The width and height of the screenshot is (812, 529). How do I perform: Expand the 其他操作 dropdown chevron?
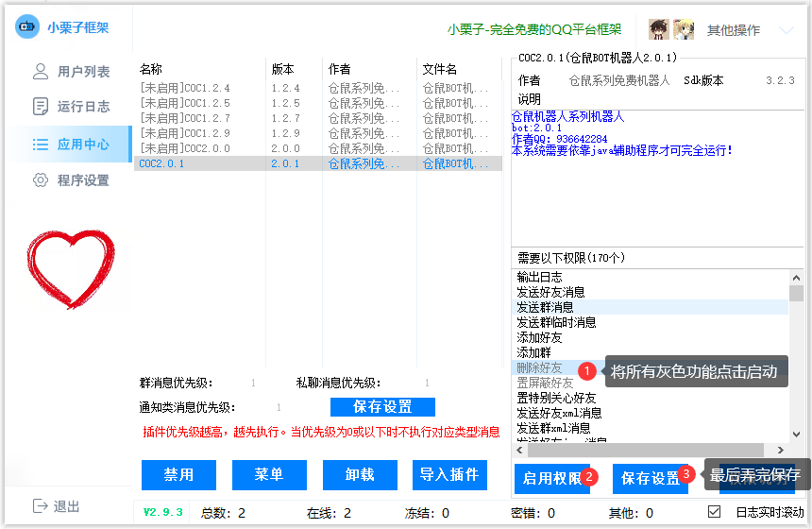(x=787, y=30)
